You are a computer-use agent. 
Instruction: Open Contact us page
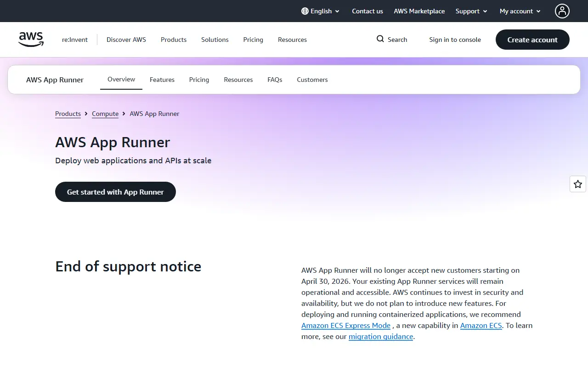(367, 11)
